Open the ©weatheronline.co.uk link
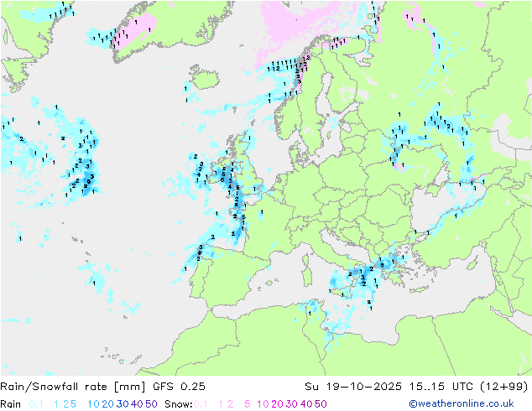Screen dimensions: 532x411 (462, 403)
